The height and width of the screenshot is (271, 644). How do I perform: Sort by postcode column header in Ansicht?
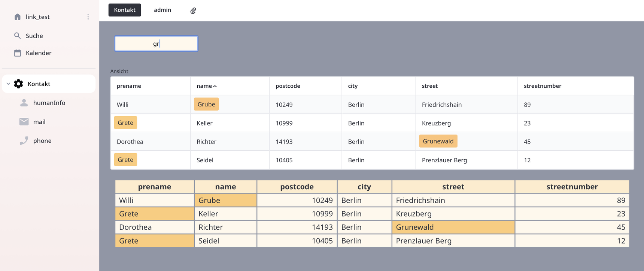coord(288,86)
